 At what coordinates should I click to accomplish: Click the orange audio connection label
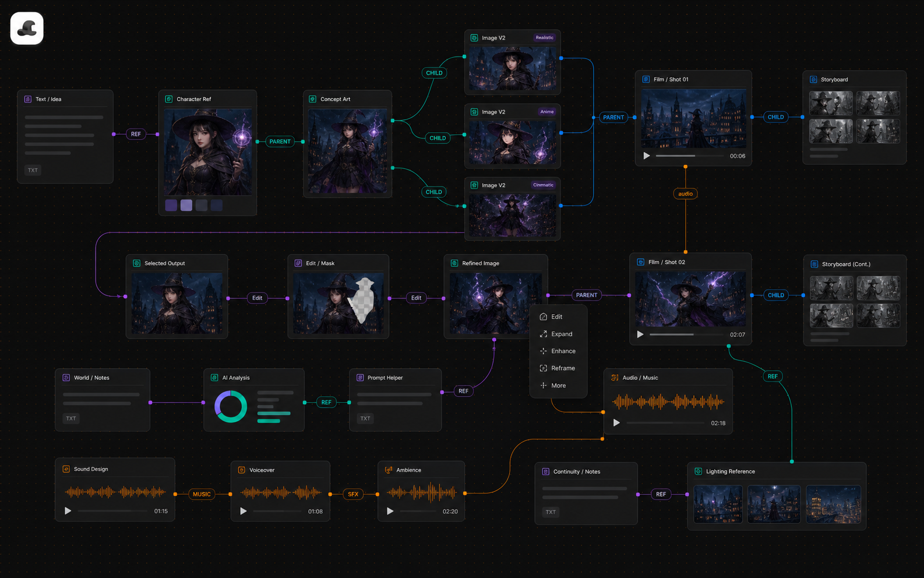tap(685, 193)
